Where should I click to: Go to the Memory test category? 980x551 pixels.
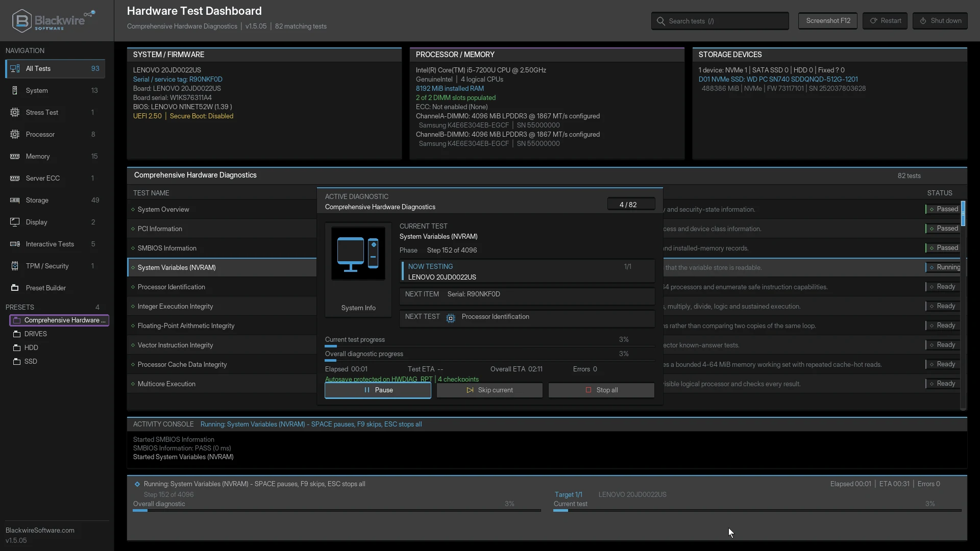point(55,157)
